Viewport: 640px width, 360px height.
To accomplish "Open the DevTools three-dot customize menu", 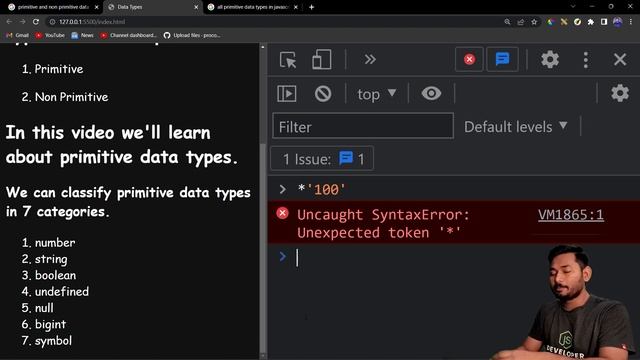I will click(586, 60).
